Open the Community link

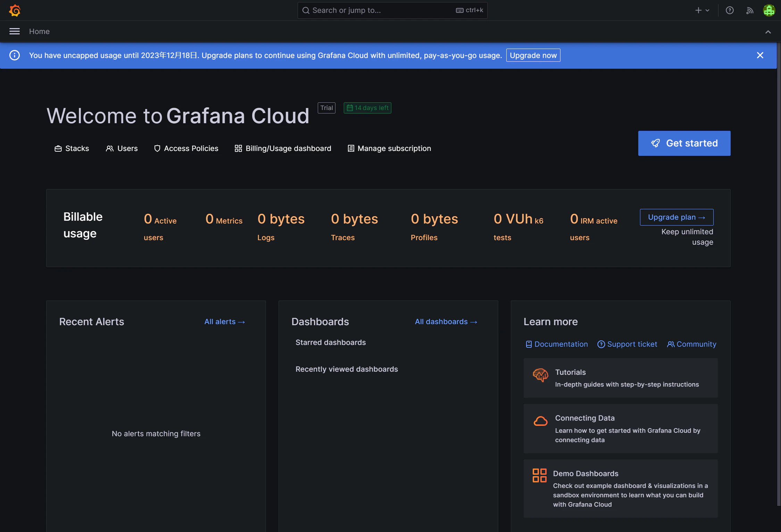691,344
